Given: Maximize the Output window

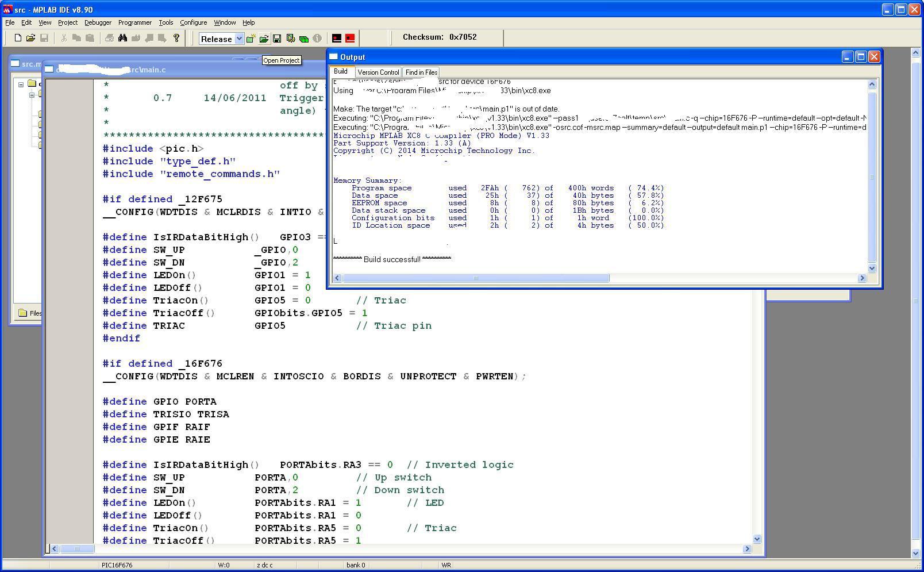Looking at the screenshot, I should coord(861,56).
